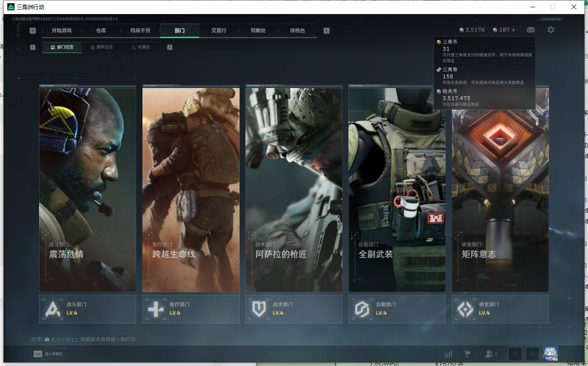Image resolution: width=588 pixels, height=366 pixels.
Task: Click the statistics bar chart icon
Action: click(448, 354)
